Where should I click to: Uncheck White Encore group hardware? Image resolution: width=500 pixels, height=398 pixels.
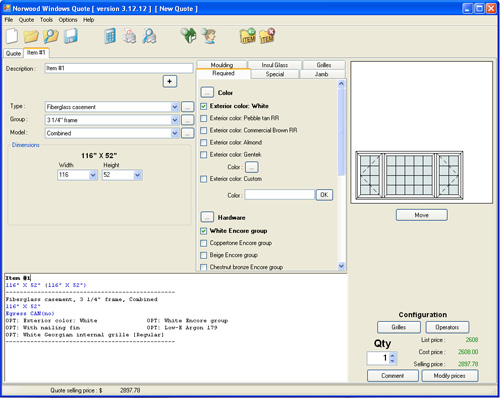204,231
